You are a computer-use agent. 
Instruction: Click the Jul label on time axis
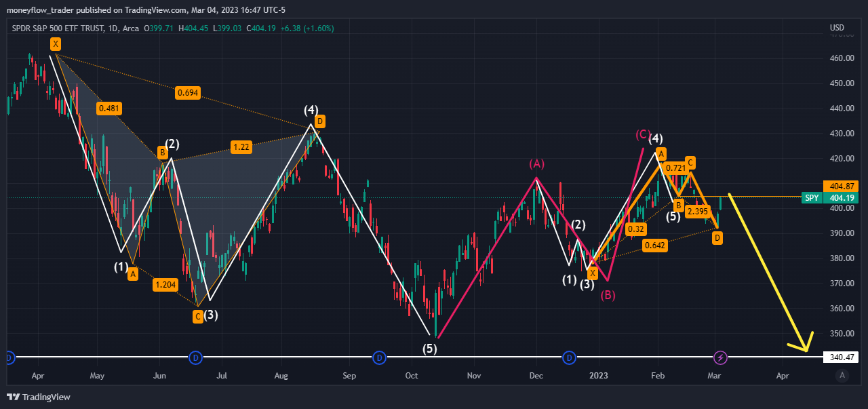click(221, 375)
